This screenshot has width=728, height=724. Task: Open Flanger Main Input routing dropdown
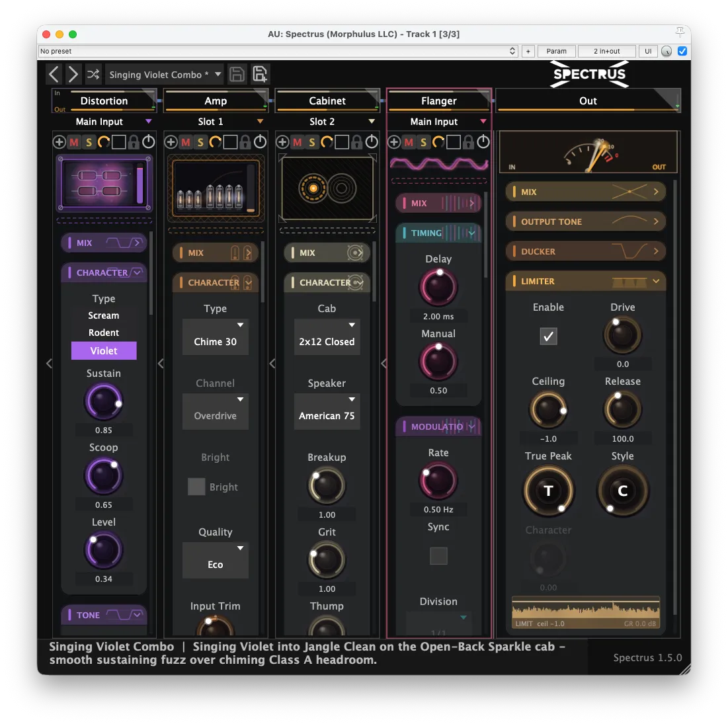click(x=439, y=122)
